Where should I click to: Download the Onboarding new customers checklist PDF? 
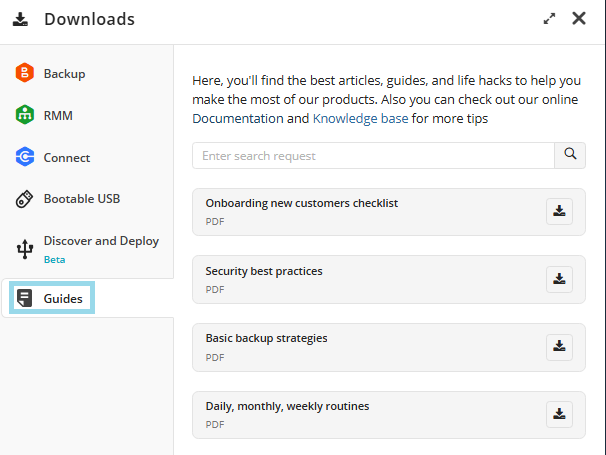click(x=559, y=211)
